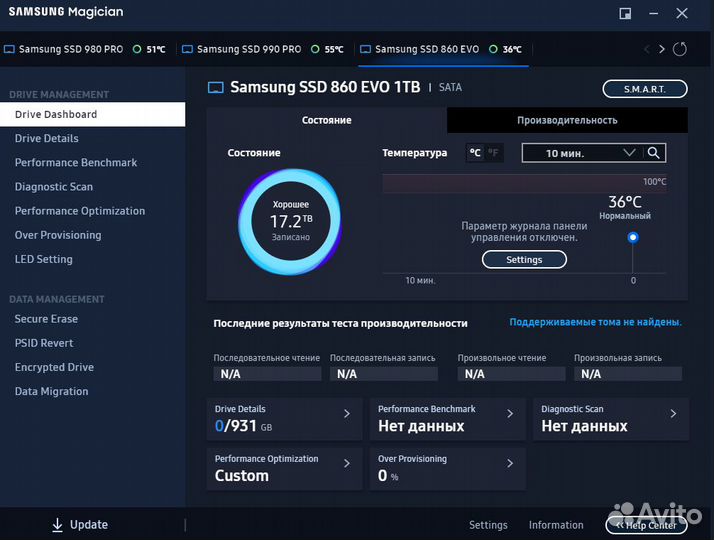This screenshot has height=540, width=714.
Task: Open Drive Dashboard in sidebar
Action: point(92,114)
